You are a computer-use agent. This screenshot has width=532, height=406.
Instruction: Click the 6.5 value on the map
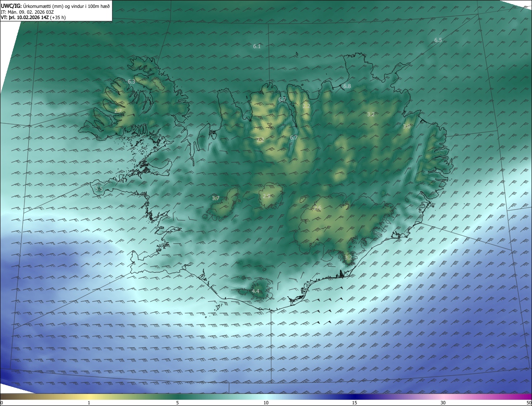pos(438,40)
